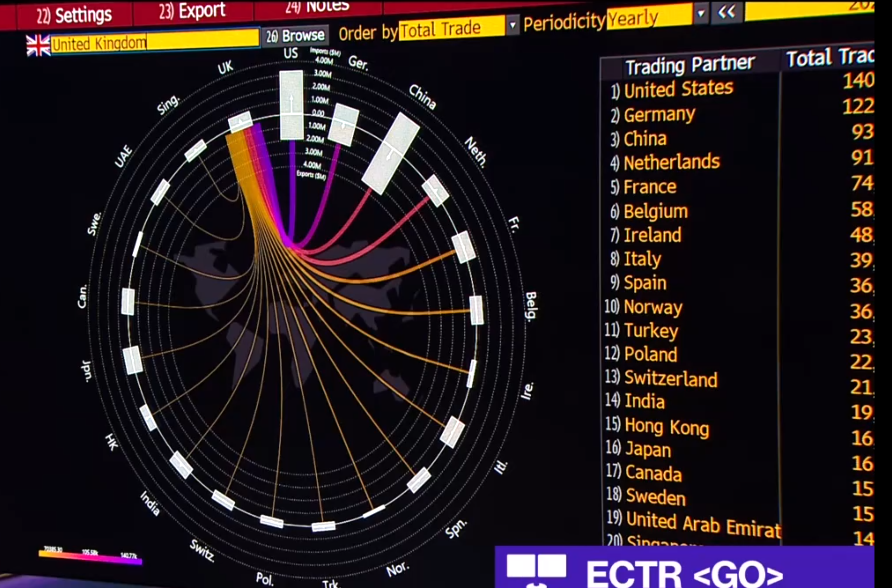The height and width of the screenshot is (588, 892).
Task: Select Canada in trading partner list
Action: tap(653, 473)
